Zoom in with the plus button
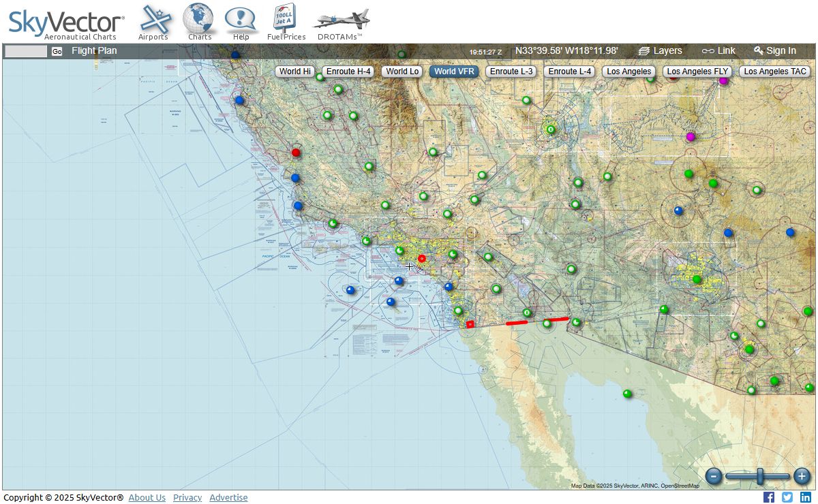The height and width of the screenshot is (504, 818). (802, 476)
